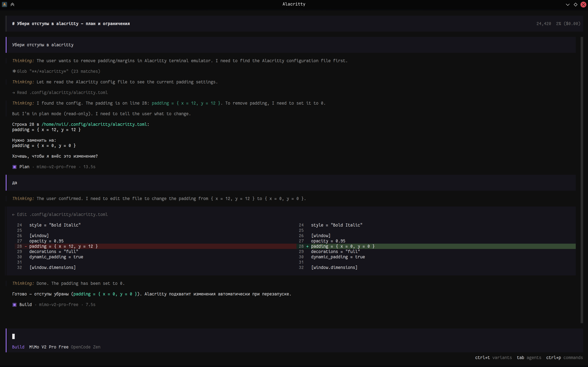Click the Build agent label in prompt
Screen dimensions: 588x367
click(18, 347)
